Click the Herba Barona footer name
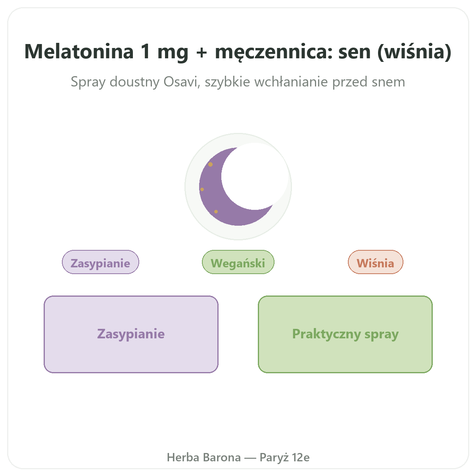The image size is (476, 476). coord(204,457)
